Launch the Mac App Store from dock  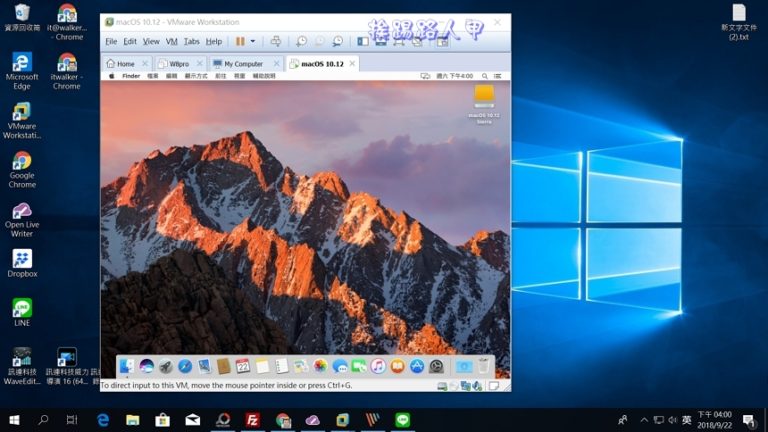point(417,367)
